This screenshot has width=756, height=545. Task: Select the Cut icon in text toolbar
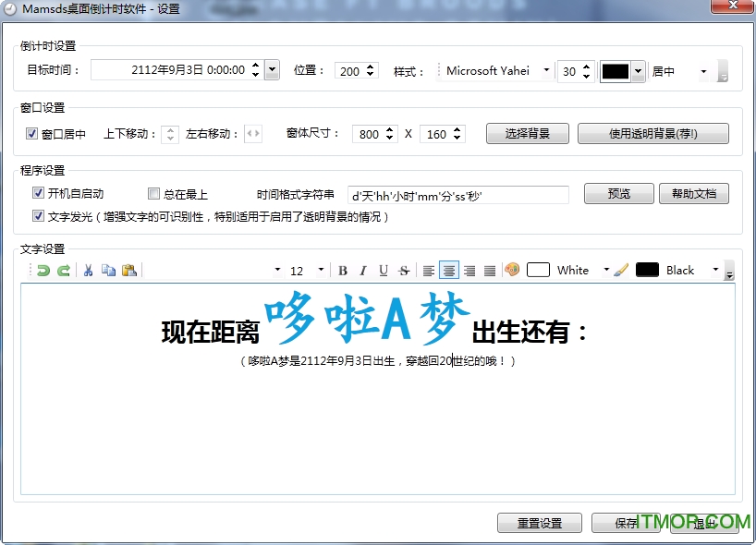point(88,270)
